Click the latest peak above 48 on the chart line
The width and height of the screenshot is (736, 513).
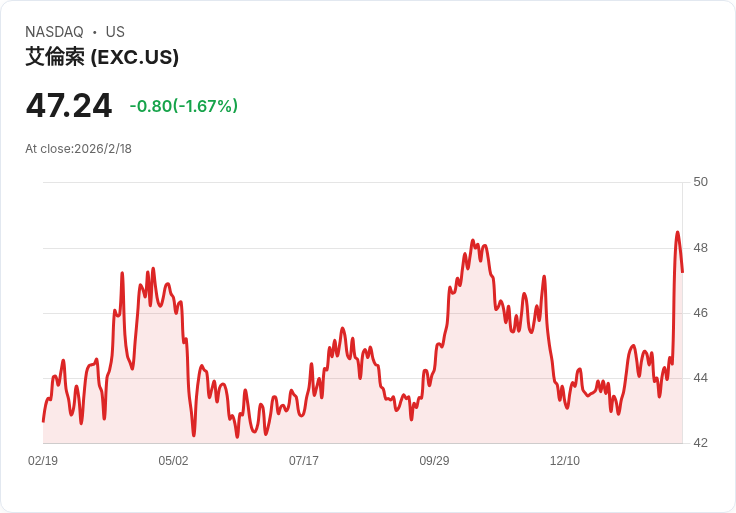point(677,232)
